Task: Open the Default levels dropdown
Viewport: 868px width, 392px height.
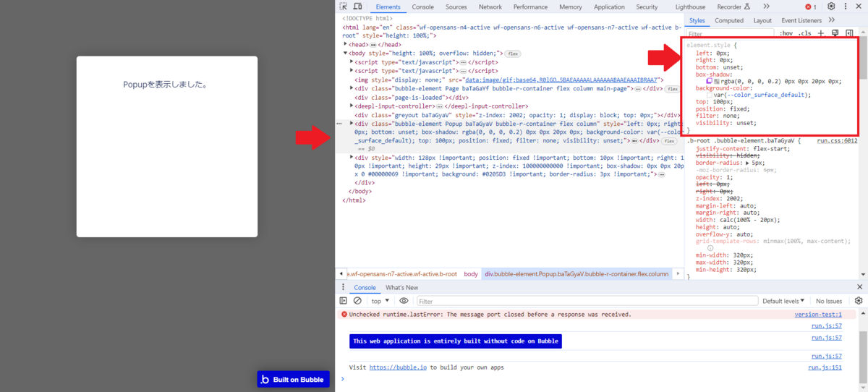Action: [x=783, y=301]
